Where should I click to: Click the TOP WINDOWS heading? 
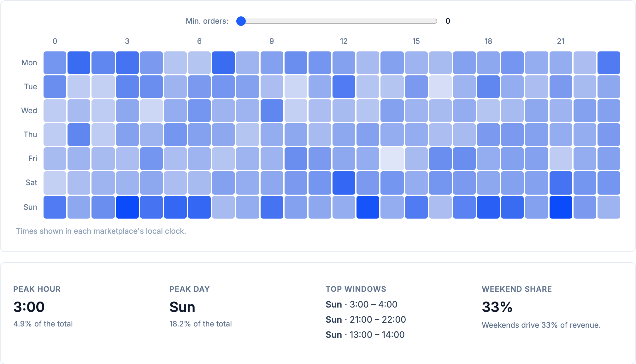[x=356, y=289]
